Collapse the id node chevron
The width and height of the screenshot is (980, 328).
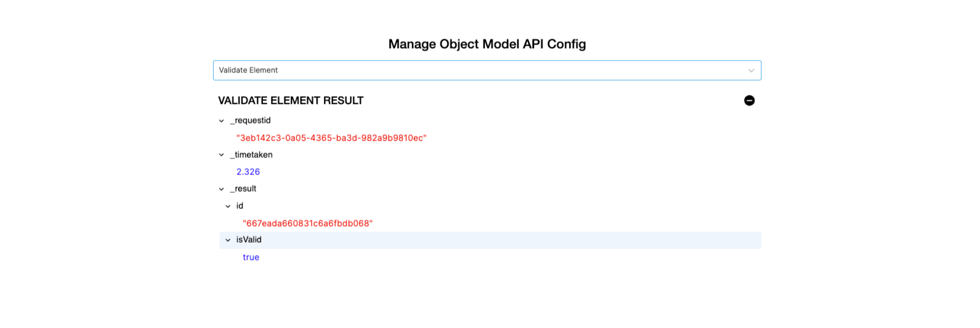click(228, 206)
